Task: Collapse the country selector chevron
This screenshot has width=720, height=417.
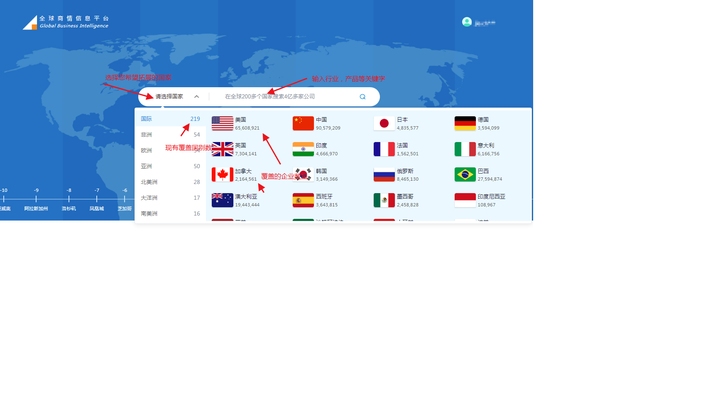Action: point(197,96)
